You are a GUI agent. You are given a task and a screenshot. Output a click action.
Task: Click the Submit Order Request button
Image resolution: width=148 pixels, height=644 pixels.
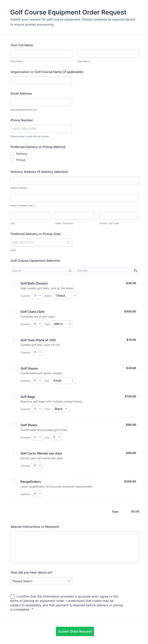[75, 631]
